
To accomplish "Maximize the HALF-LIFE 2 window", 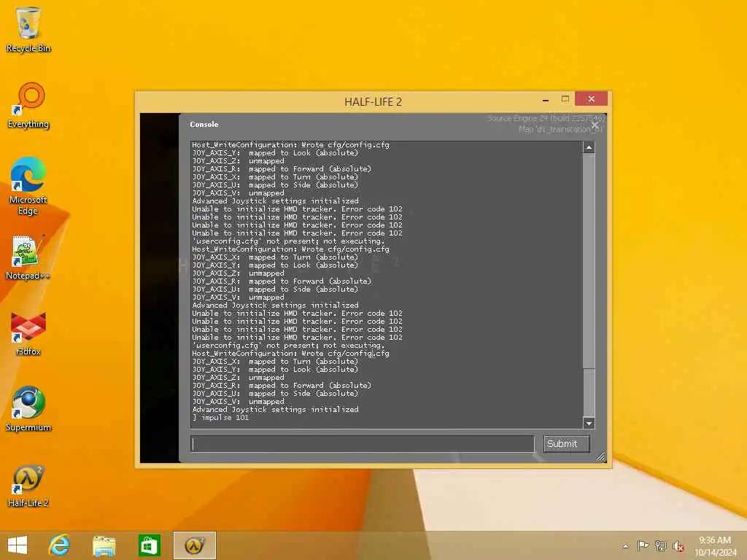I will 565,99.
